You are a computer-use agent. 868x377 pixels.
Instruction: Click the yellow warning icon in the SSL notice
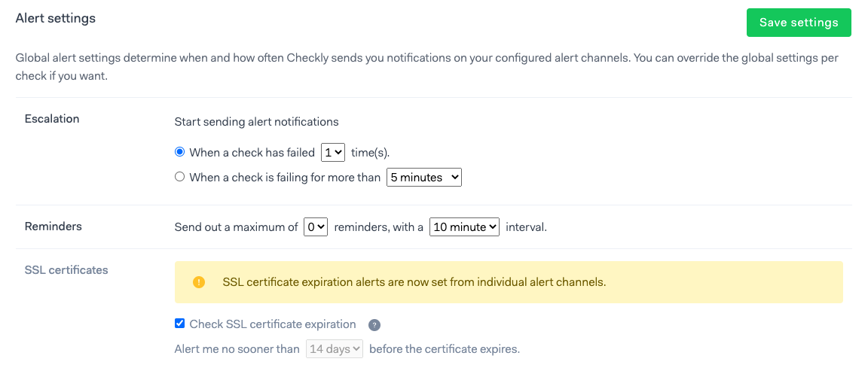coord(199,282)
